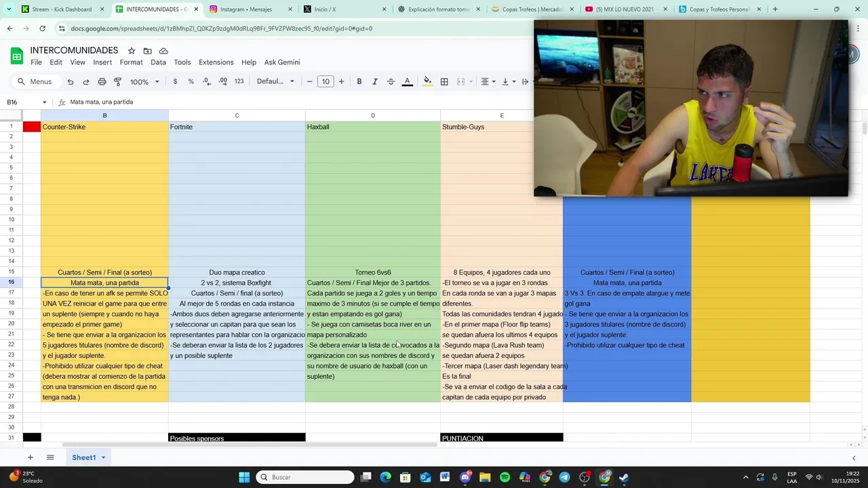Reload the page
The width and height of the screenshot is (868, 488).
[42, 28]
